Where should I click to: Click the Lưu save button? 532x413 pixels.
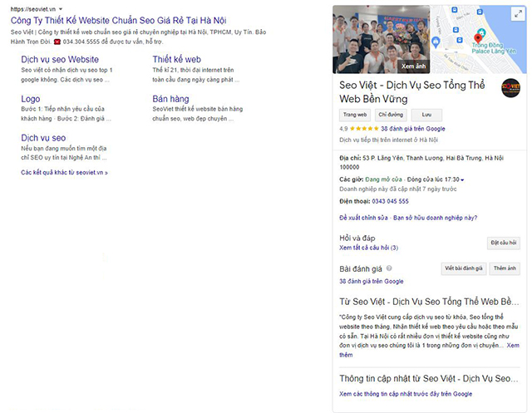coord(426,115)
